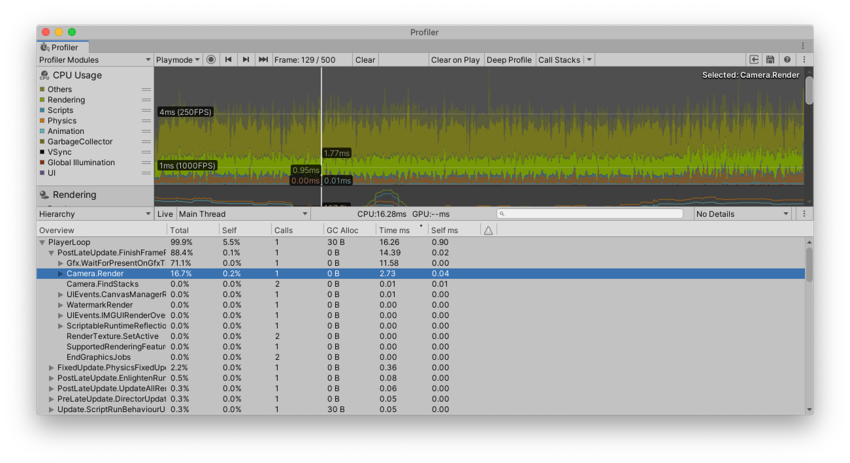This screenshot has width=850, height=463.
Task: Reorder handle next to UI category
Action: point(146,173)
